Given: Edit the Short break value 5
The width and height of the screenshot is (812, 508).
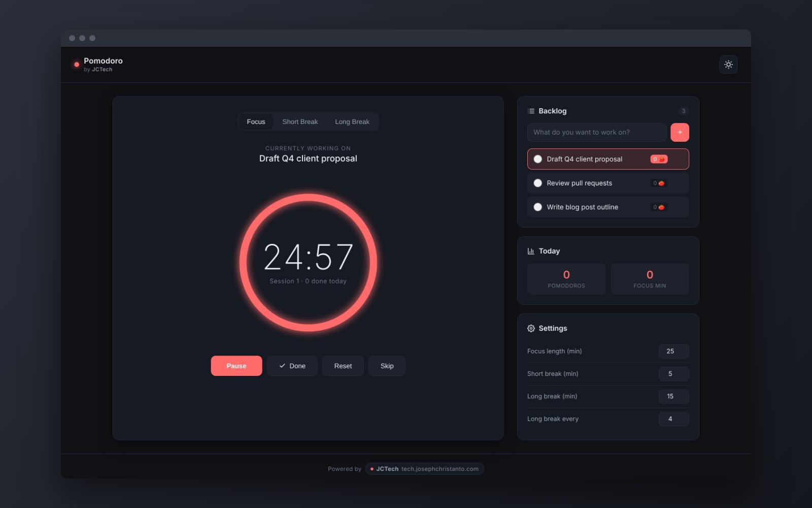Looking at the screenshot, I should 673,373.
